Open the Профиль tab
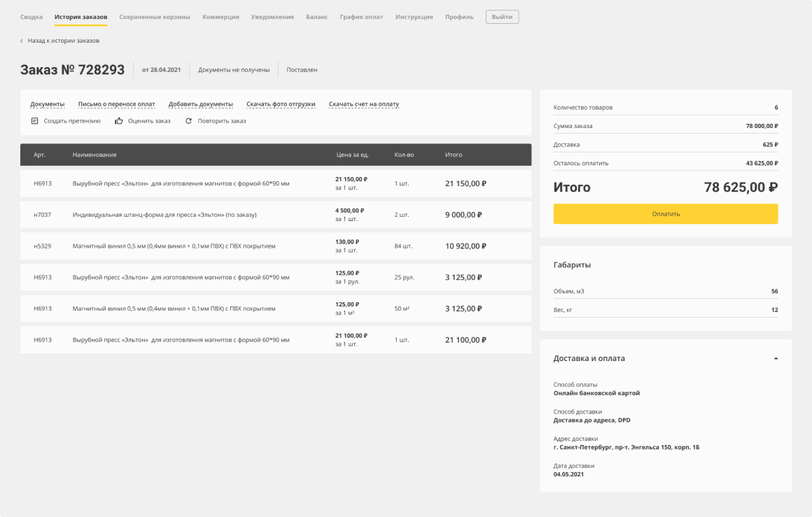The image size is (812, 517). [x=459, y=17]
